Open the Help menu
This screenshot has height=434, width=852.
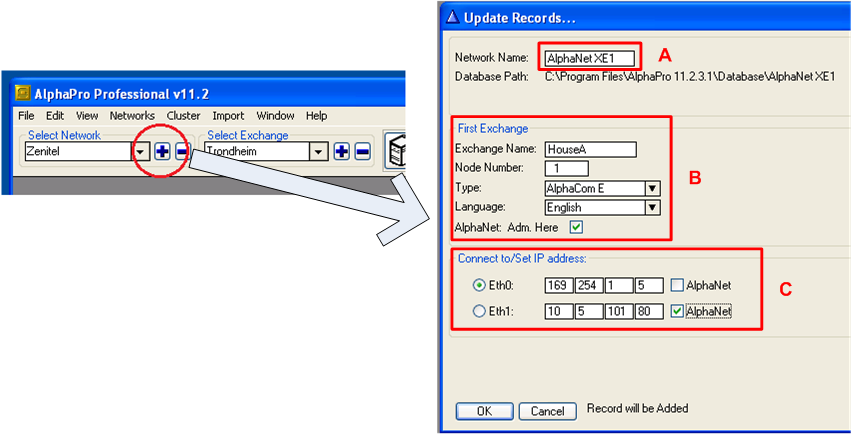(x=316, y=116)
